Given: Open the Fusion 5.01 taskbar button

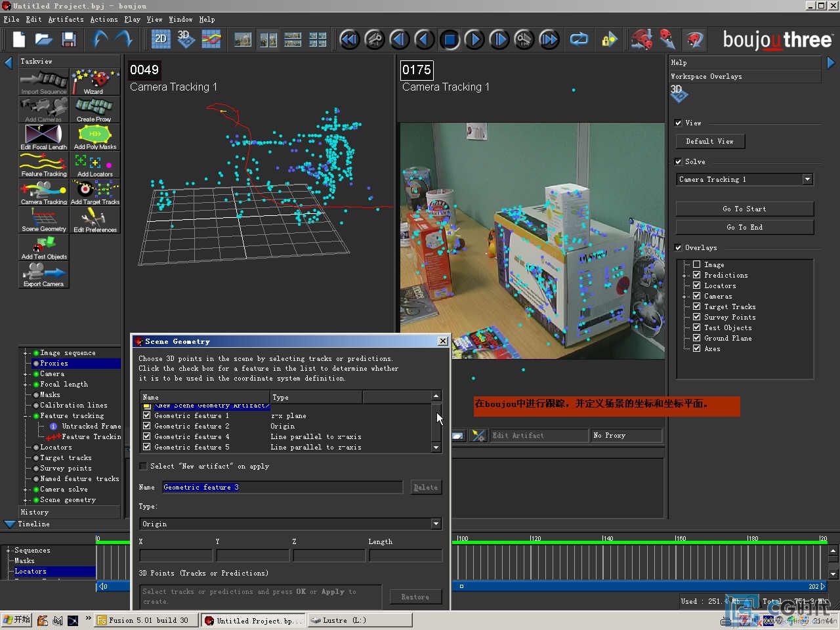Looking at the screenshot, I should pos(146,620).
